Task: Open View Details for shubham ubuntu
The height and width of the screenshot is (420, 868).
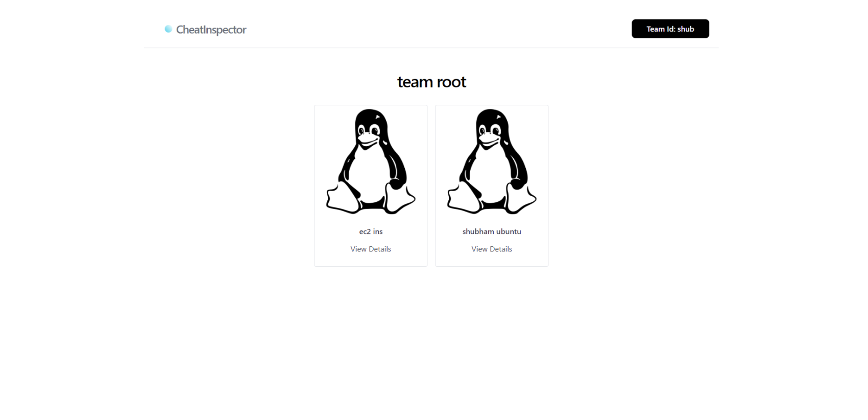Action: pos(492,249)
